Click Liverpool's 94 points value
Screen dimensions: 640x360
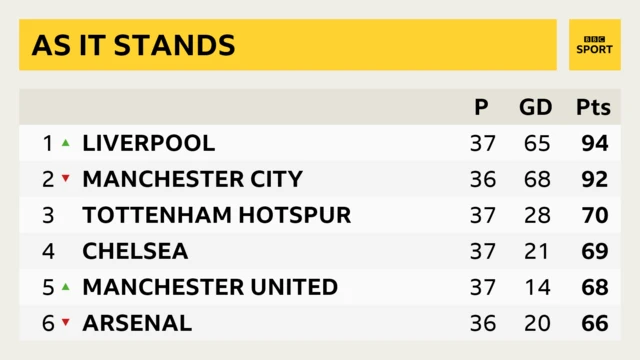595,143
